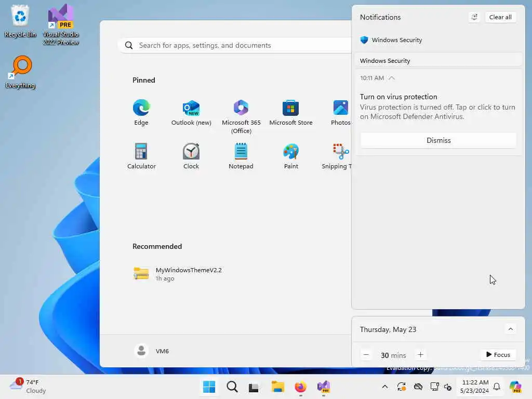Viewport: 532px width, 399px height.
Task: Click the sync update tray icon
Action: point(402,387)
